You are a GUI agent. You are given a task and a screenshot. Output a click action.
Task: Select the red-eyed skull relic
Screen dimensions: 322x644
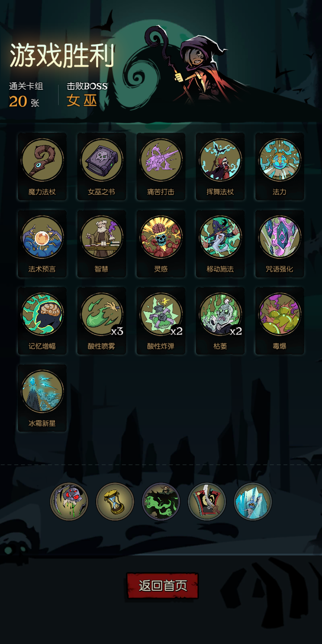coord(69,501)
